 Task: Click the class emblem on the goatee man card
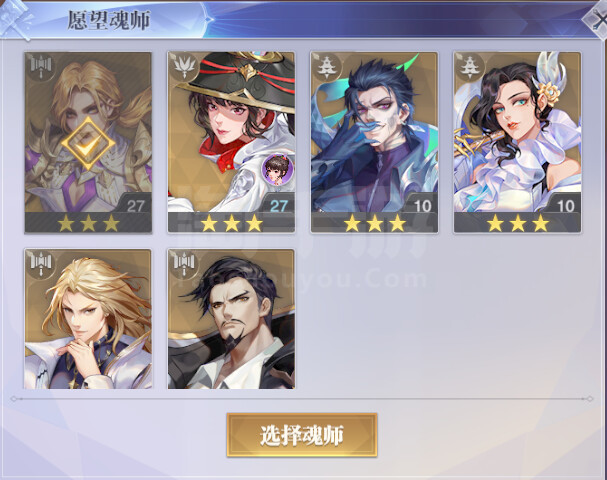tap(184, 264)
